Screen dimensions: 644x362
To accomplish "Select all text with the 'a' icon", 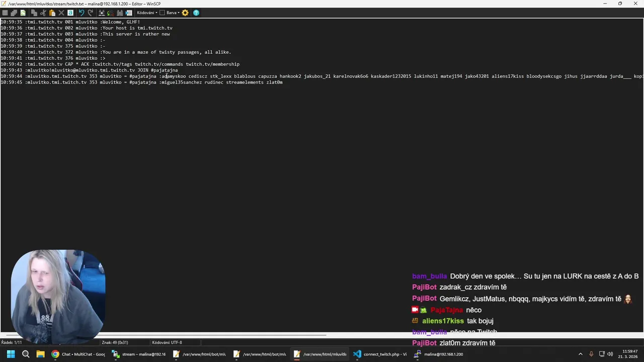I will coord(70,13).
